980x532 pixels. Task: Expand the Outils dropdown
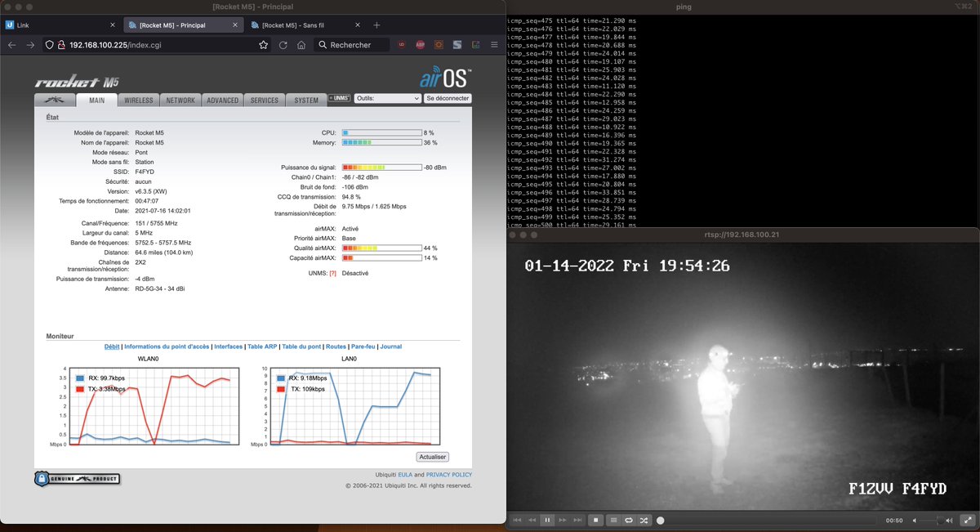(388, 98)
